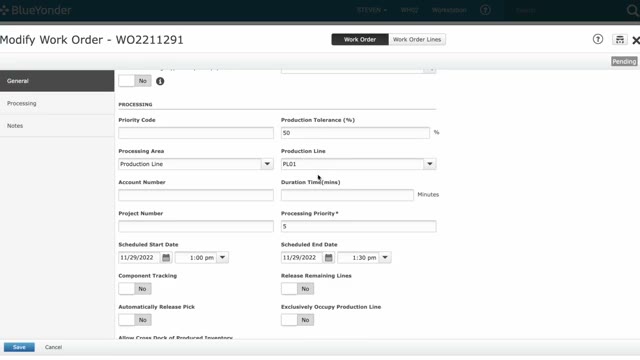Switch to the Work Order tab
This screenshot has height=360, width=640.
(360, 40)
